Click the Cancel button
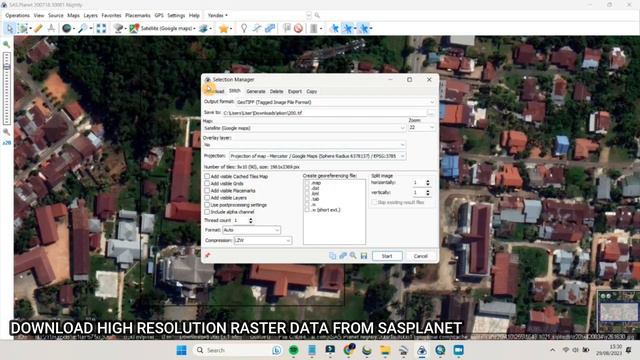The width and height of the screenshot is (640, 360). pos(420,256)
